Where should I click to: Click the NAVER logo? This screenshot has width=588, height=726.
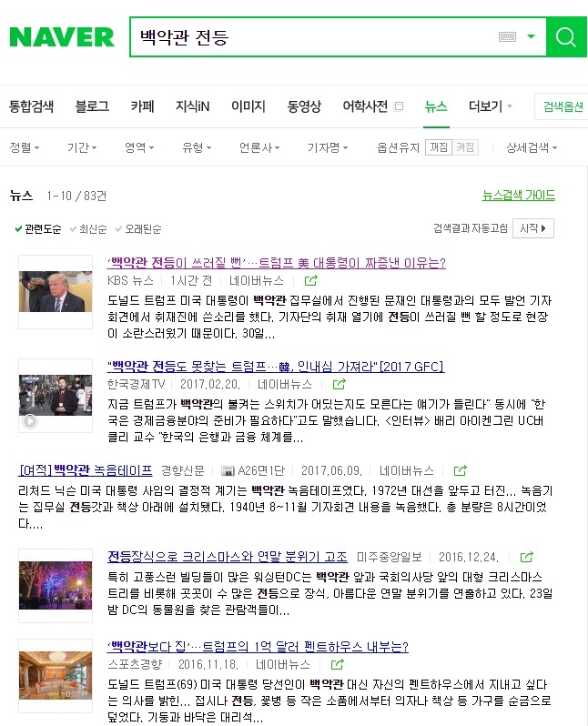point(62,37)
